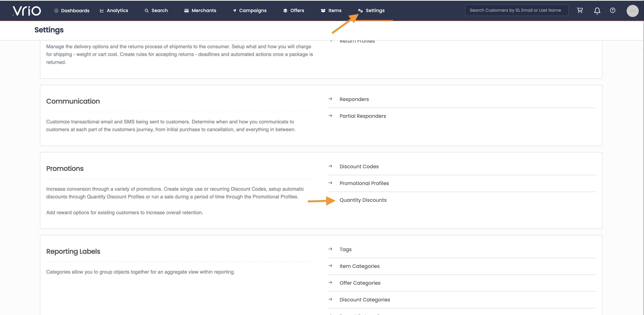The height and width of the screenshot is (315, 644).
Task: Click the Promotions section heading
Action: pyautogui.click(x=65, y=169)
